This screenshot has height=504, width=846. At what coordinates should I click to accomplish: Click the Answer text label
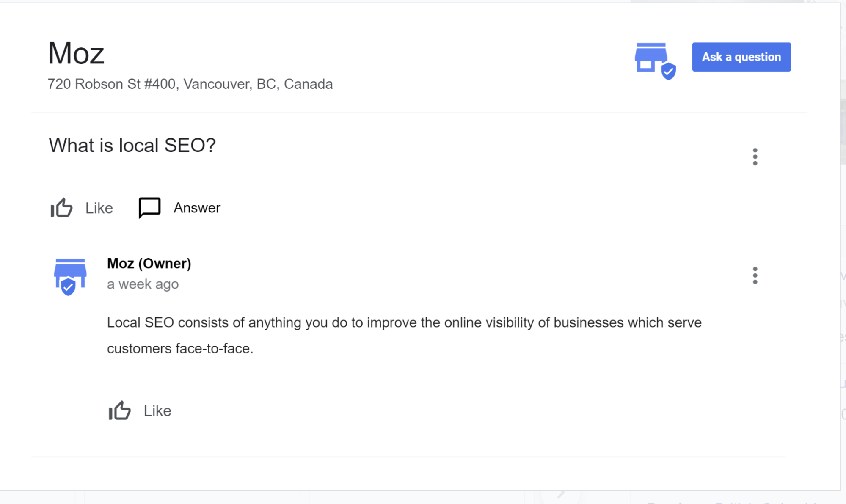[x=197, y=208]
